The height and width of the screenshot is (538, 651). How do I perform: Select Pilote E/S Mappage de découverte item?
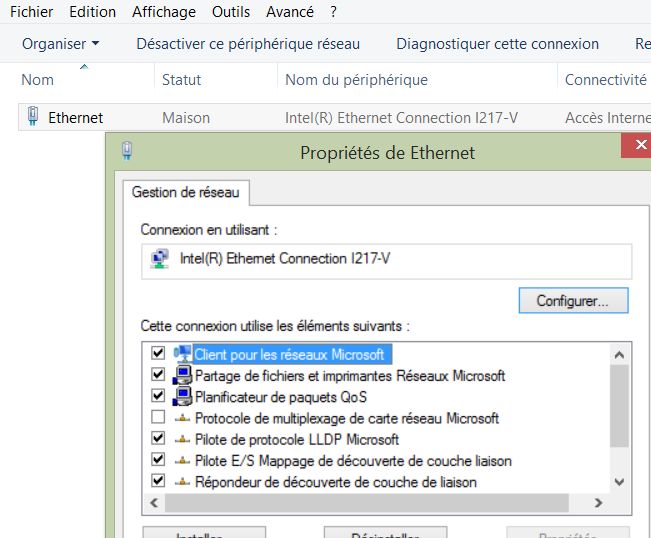pos(353,461)
